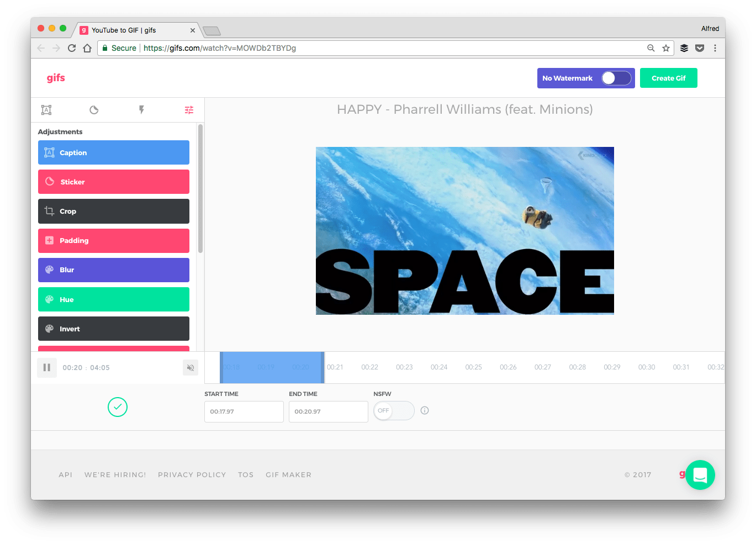
Task: Click the adjustments panel scrollbar
Action: point(200,189)
